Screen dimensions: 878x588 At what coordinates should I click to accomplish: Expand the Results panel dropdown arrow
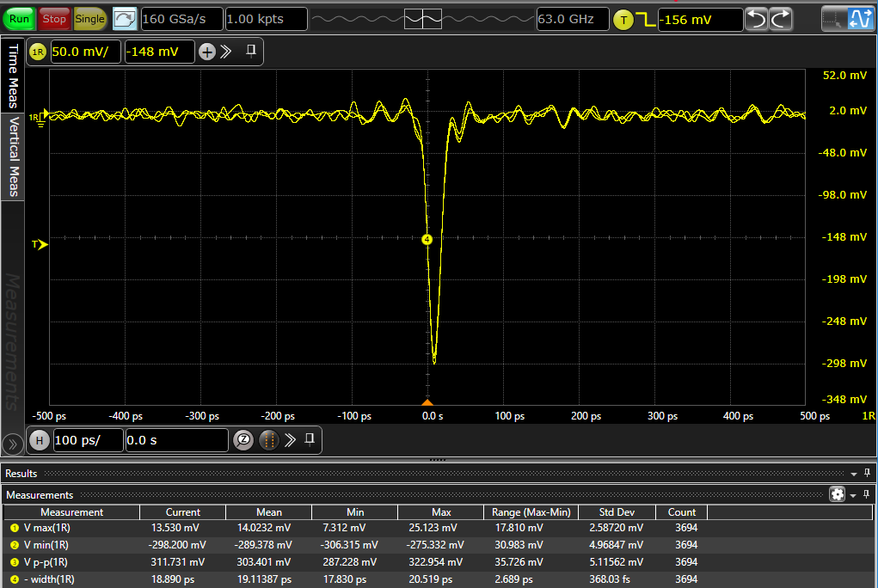tap(853, 474)
